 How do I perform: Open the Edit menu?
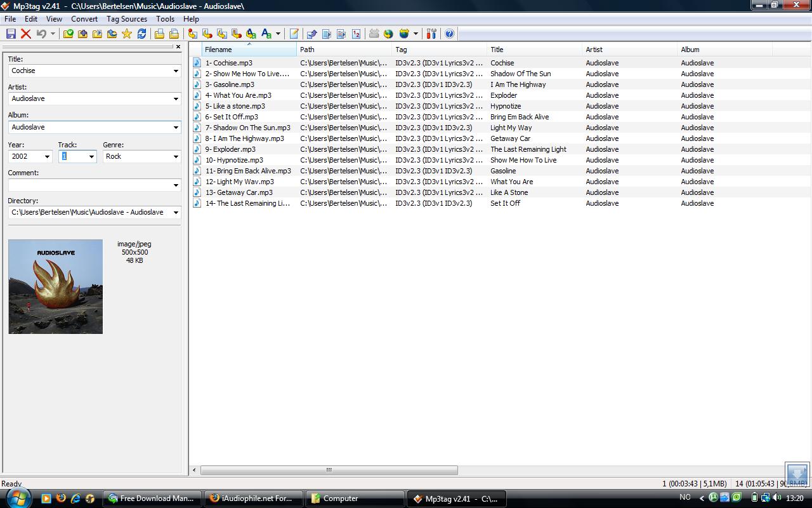(x=31, y=19)
